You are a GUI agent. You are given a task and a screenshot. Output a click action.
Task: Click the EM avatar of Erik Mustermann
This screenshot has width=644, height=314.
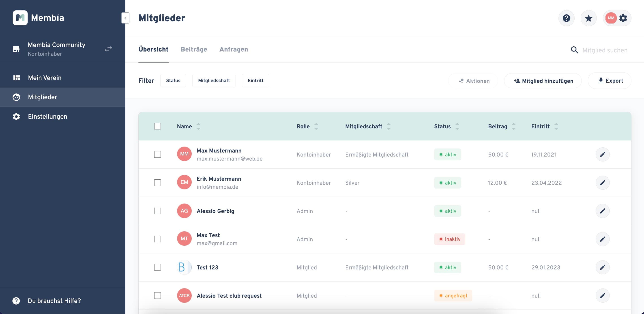coord(184,182)
